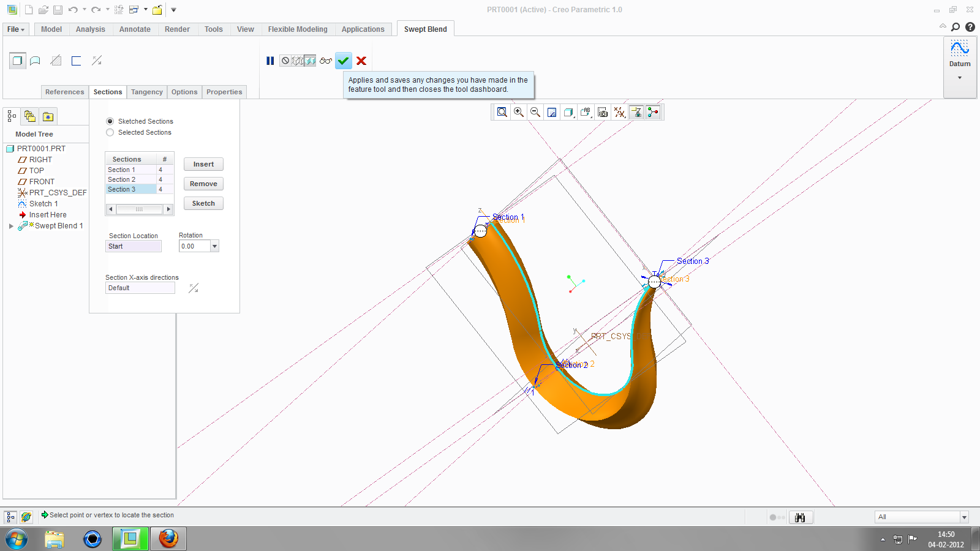
Task: Pause the Swept Blend tool
Action: point(270,61)
